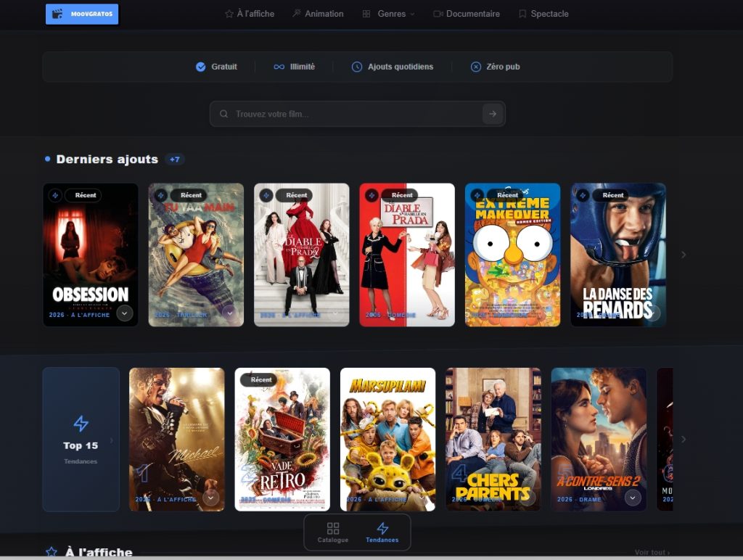Click the lightning badge on Obsession poster
Viewport: 743px width, 560px height.
(x=55, y=195)
